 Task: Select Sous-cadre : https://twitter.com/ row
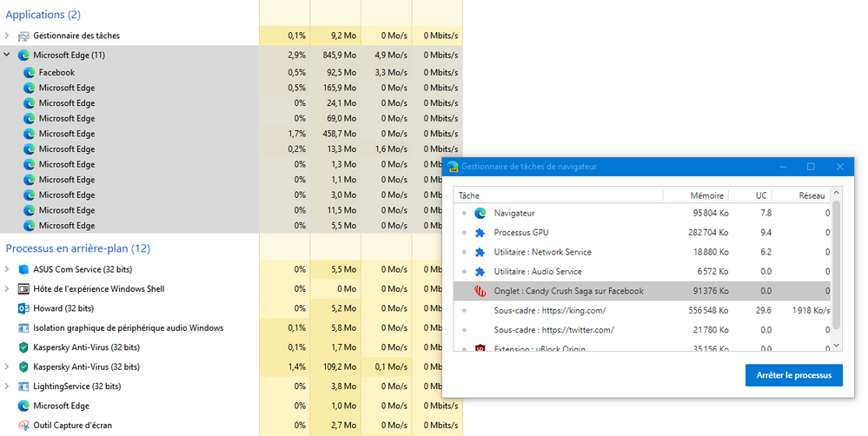pos(642,330)
